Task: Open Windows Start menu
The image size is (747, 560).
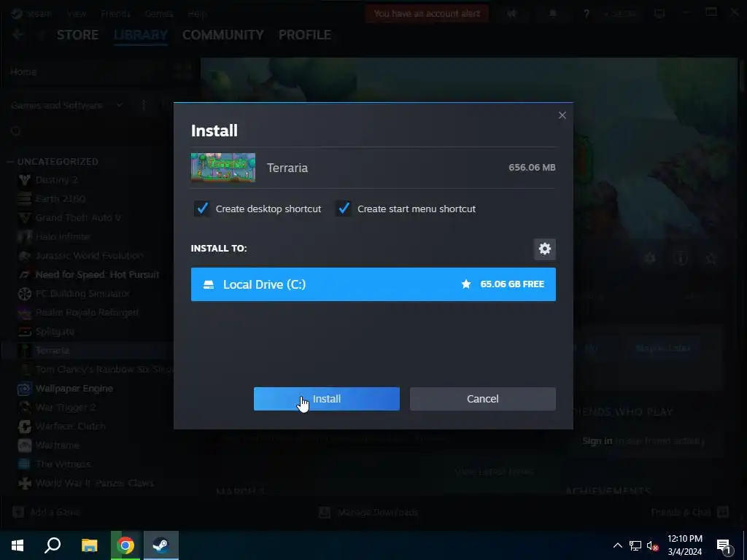Action: point(18,545)
